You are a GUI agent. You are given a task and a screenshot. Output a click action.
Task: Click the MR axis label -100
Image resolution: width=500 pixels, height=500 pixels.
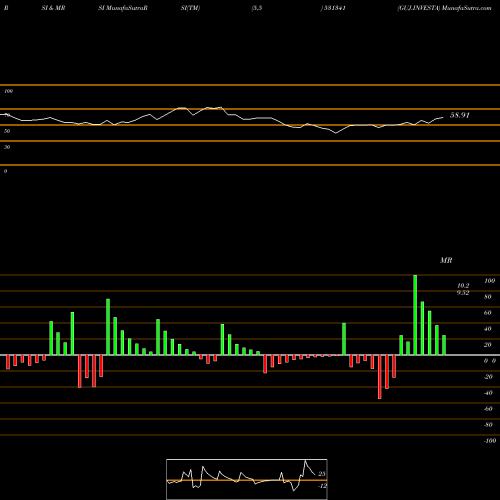point(490,441)
